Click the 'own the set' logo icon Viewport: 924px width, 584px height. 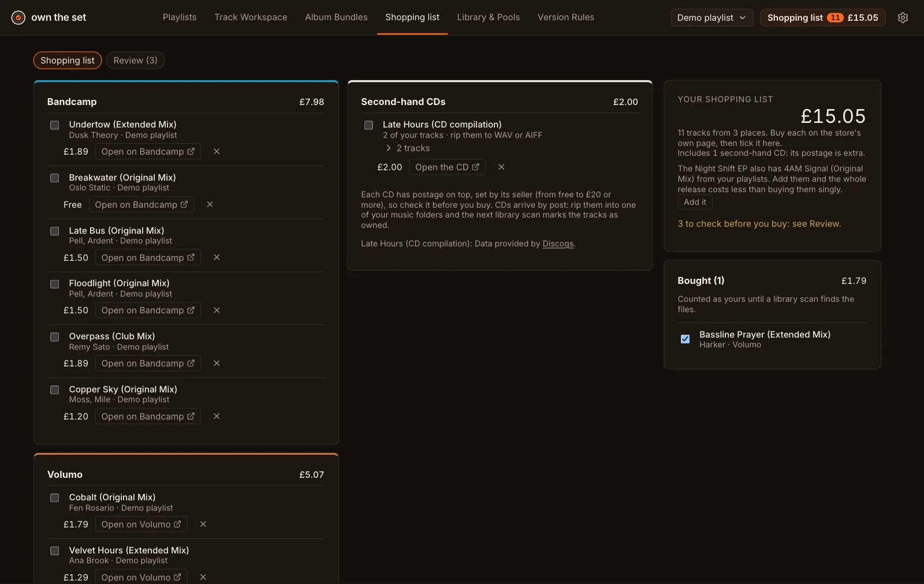[x=18, y=18]
